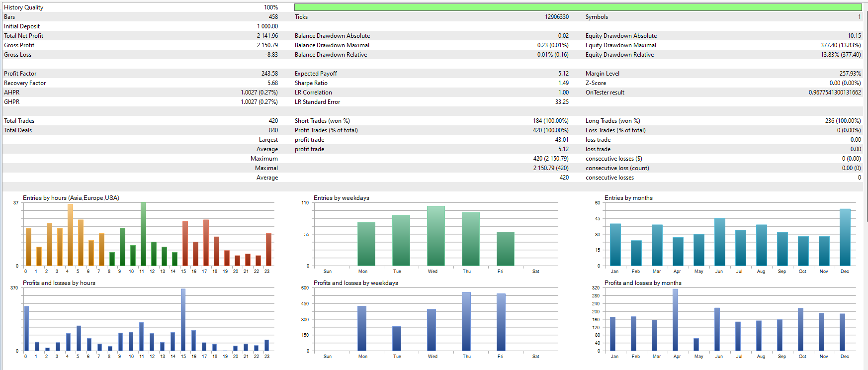
Task: Click the Gross Loss value -8.83
Action: [271, 55]
